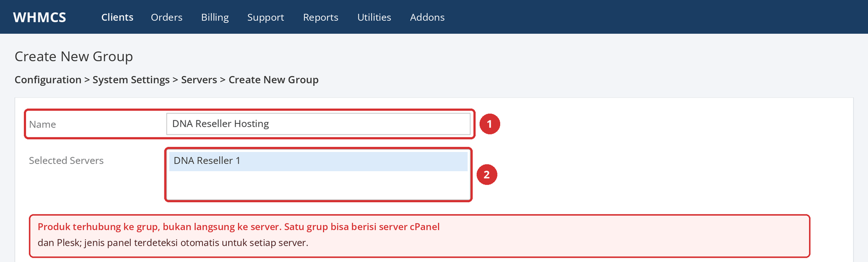
Task: Open the Addons menu
Action: pos(427,17)
